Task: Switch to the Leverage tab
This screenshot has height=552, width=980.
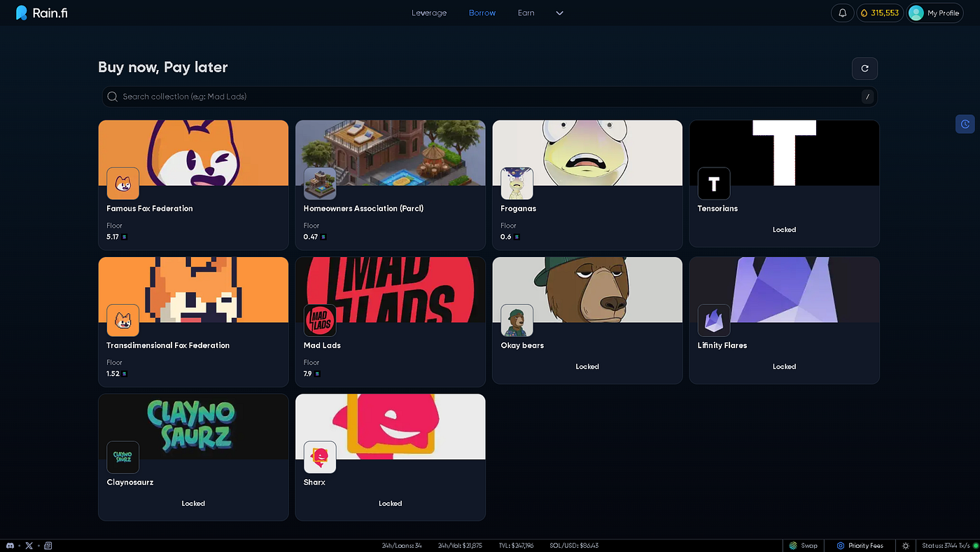Action: pyautogui.click(x=429, y=13)
